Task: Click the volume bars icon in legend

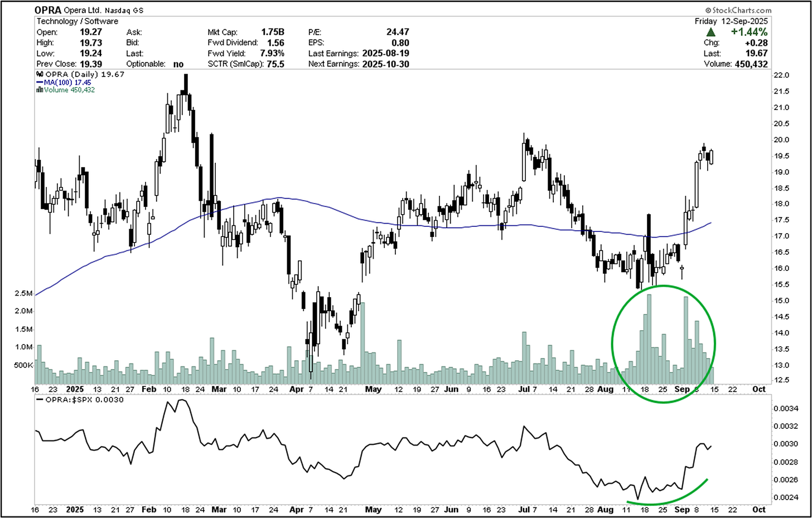Action: 40,90
